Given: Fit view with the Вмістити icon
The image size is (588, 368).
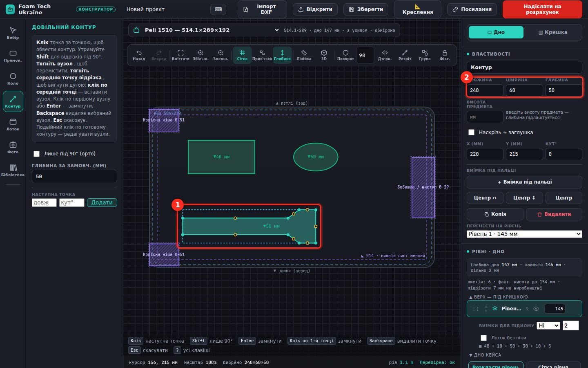Looking at the screenshot, I should coord(180,55).
